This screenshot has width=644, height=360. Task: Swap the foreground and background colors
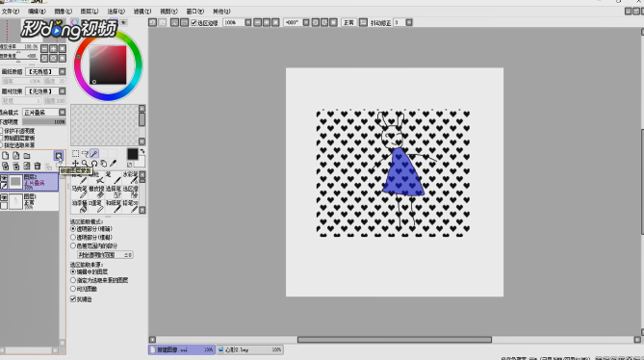[142, 151]
